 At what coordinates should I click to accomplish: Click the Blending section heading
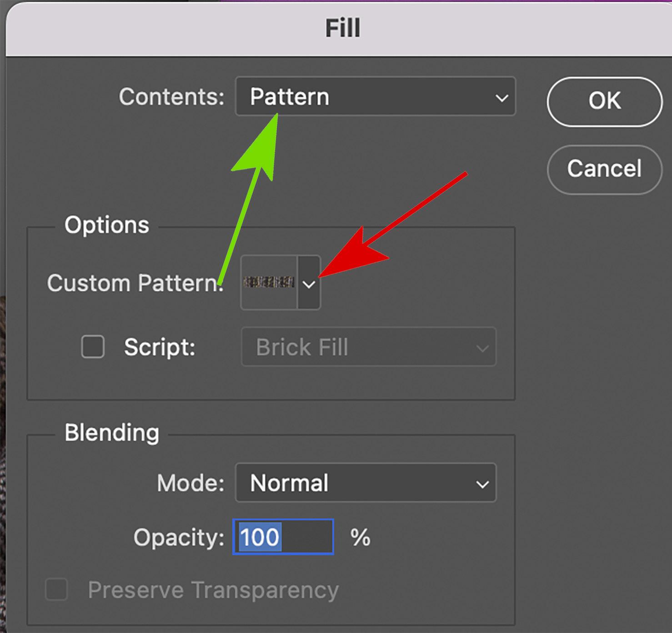pos(112,432)
